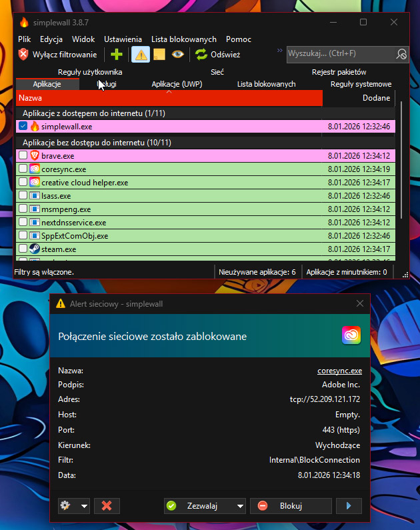Expand the toolbar overflow chevron
Viewport: 420px width, 530px height.
280,51
